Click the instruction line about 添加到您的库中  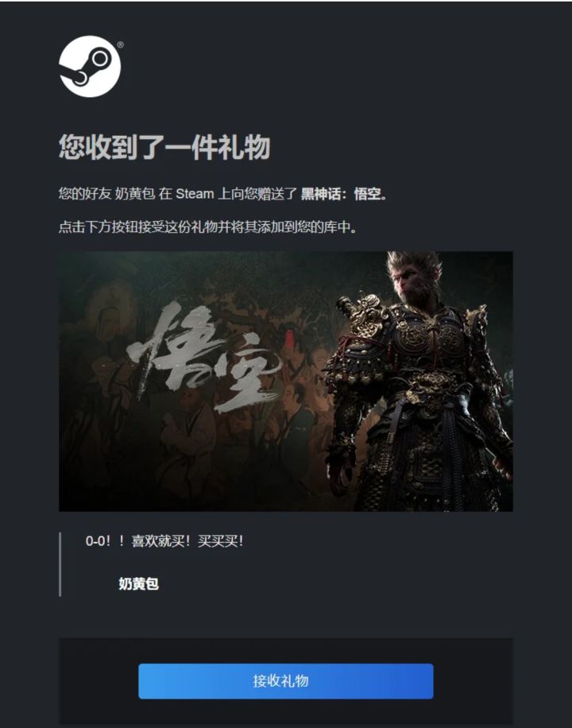pos(207,227)
